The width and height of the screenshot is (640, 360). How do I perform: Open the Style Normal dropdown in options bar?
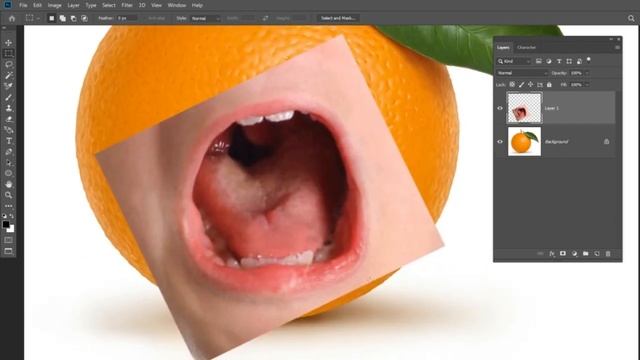click(x=205, y=18)
